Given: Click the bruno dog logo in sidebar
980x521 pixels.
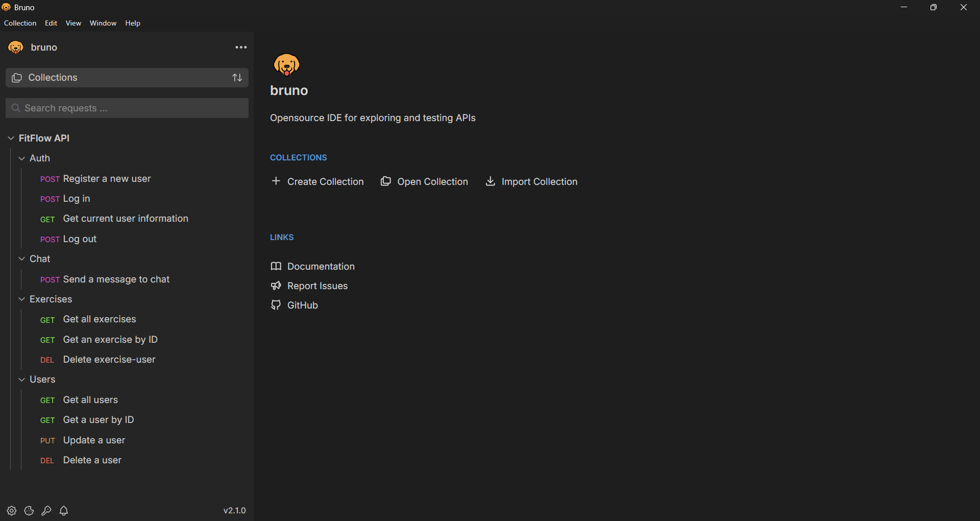Looking at the screenshot, I should [x=16, y=48].
